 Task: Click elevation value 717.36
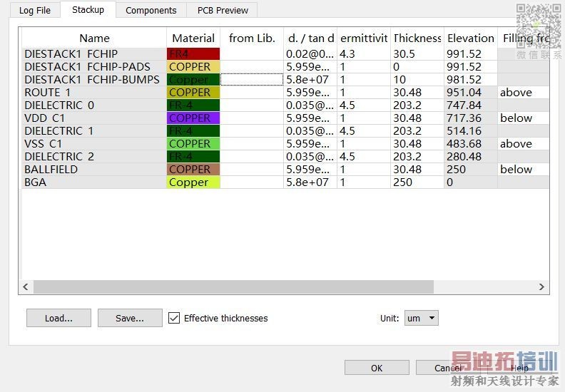pyautogui.click(x=464, y=118)
